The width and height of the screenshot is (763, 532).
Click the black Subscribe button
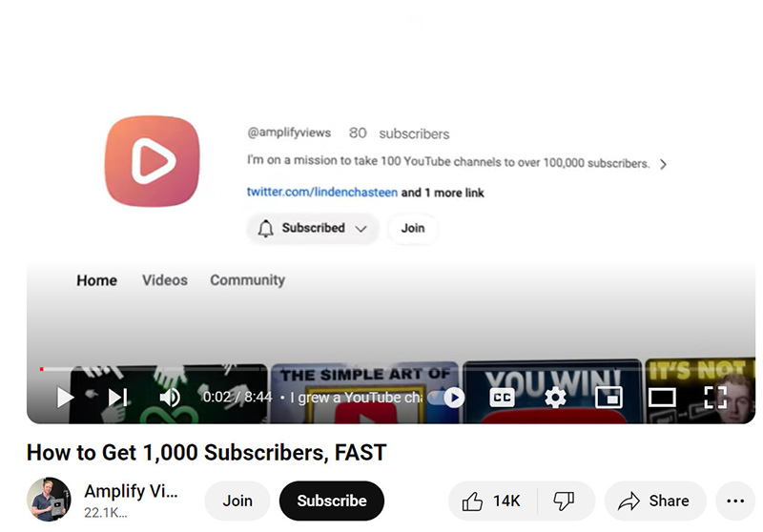pos(332,501)
